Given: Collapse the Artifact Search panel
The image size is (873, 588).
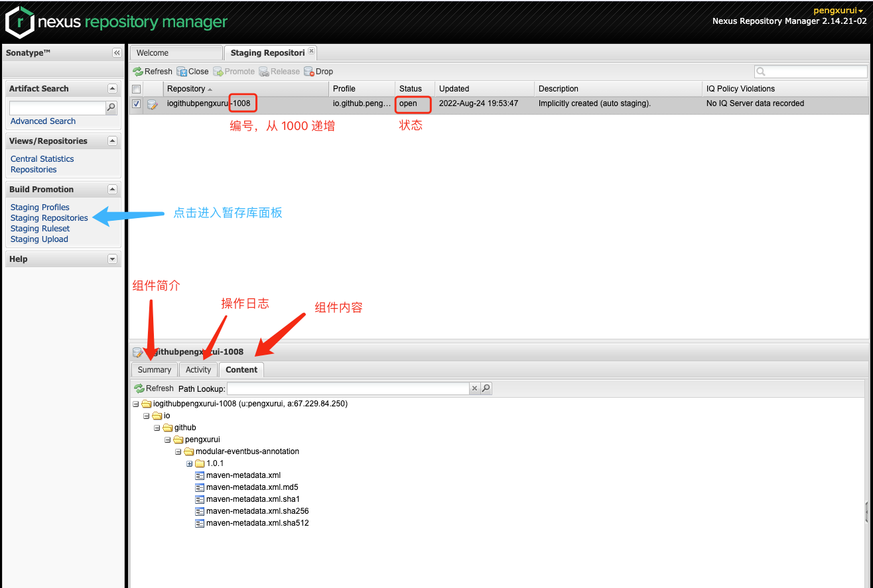Looking at the screenshot, I should click(x=112, y=89).
